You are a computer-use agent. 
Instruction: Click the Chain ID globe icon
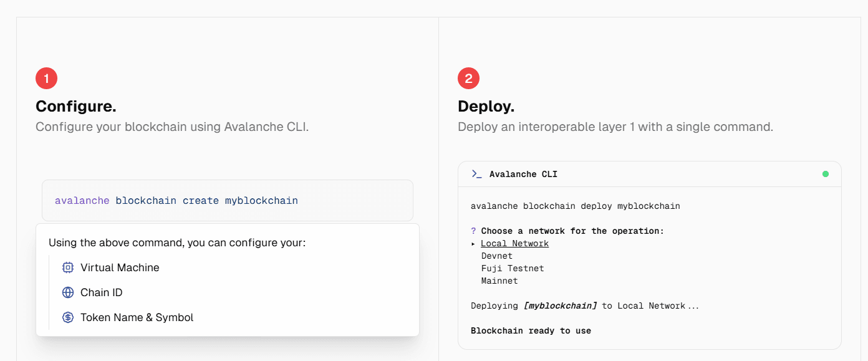(68, 292)
